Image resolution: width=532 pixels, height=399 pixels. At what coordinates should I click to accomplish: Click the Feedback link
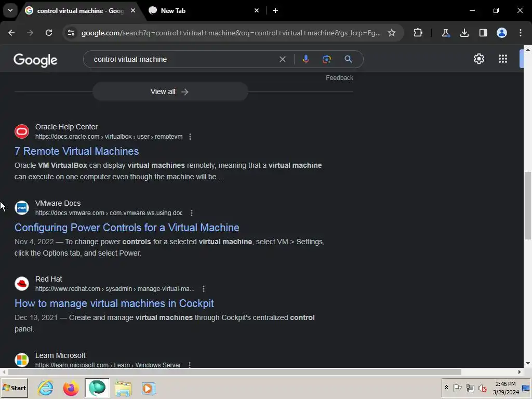pyautogui.click(x=339, y=78)
